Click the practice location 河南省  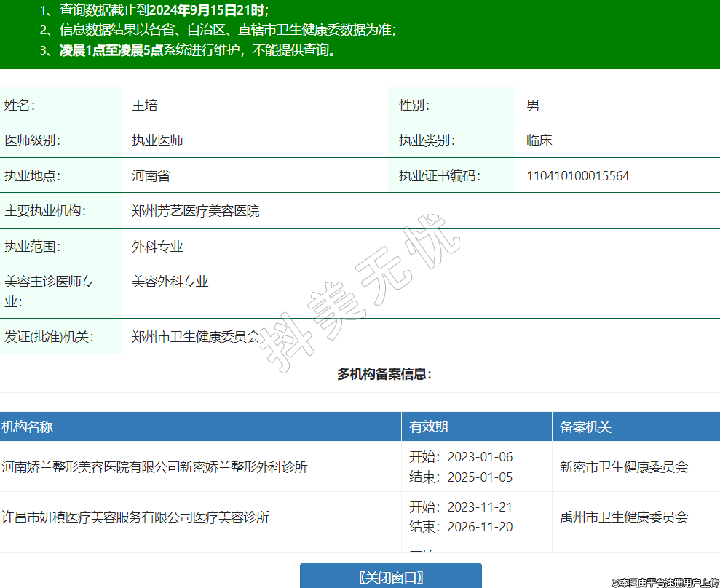coord(151,176)
